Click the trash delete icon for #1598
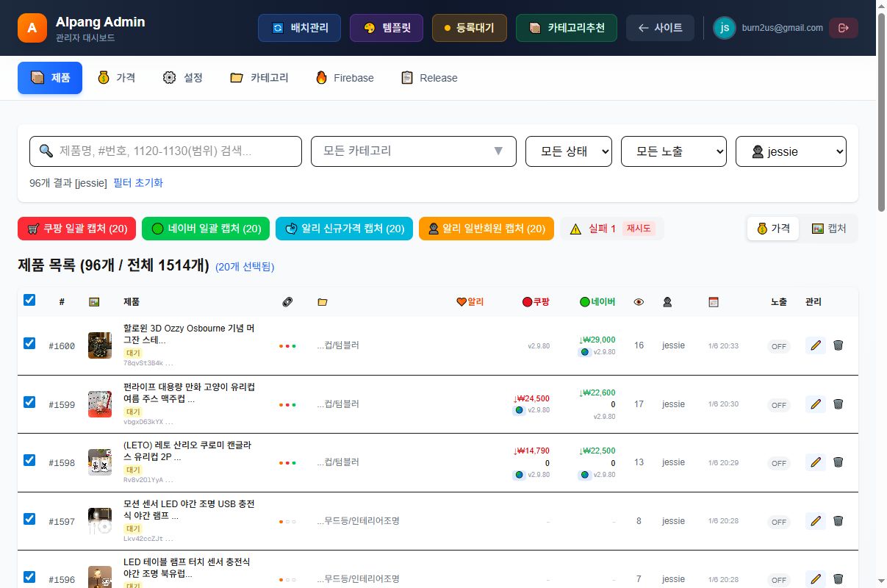This screenshot has height=588, width=887. 838,462
